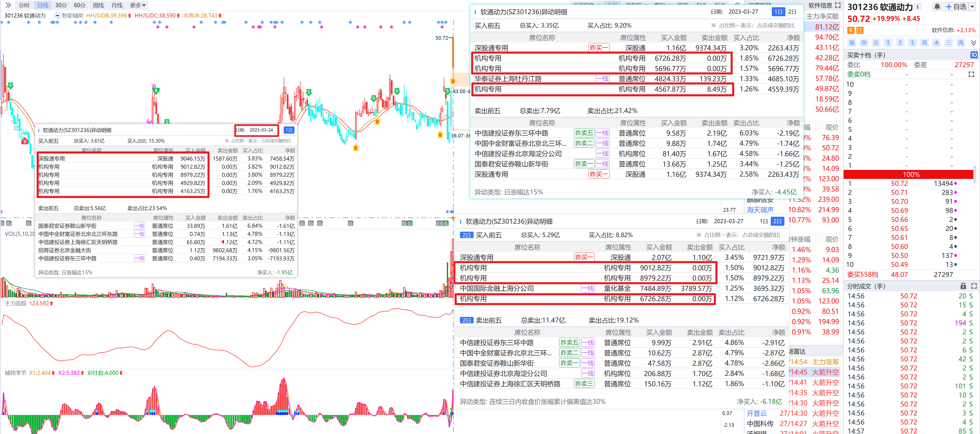Click buy level 1 price 50.72
The width and height of the screenshot is (980, 434).
tap(899, 184)
